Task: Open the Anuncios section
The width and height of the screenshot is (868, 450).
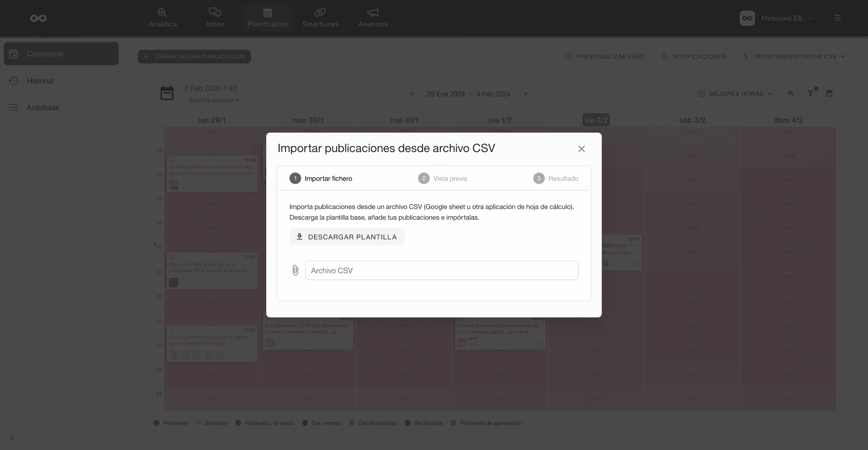Action: (x=372, y=18)
